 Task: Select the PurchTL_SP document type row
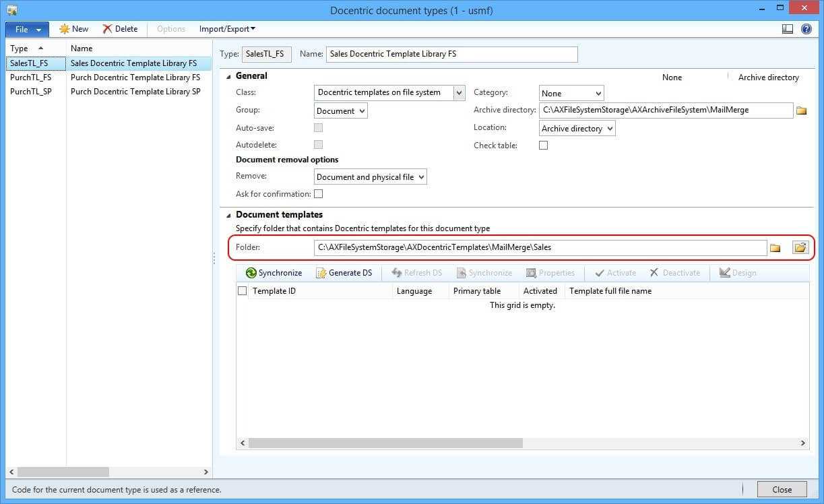[x=31, y=92]
